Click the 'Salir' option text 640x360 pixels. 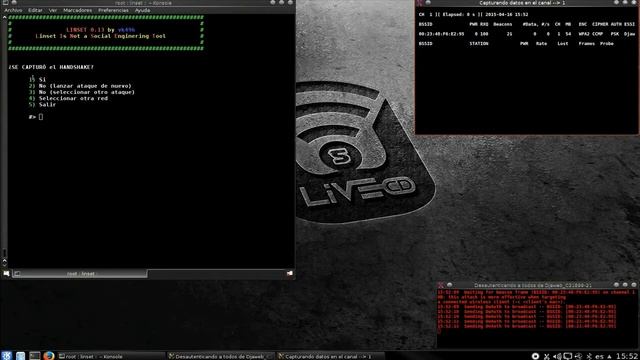tap(47, 104)
